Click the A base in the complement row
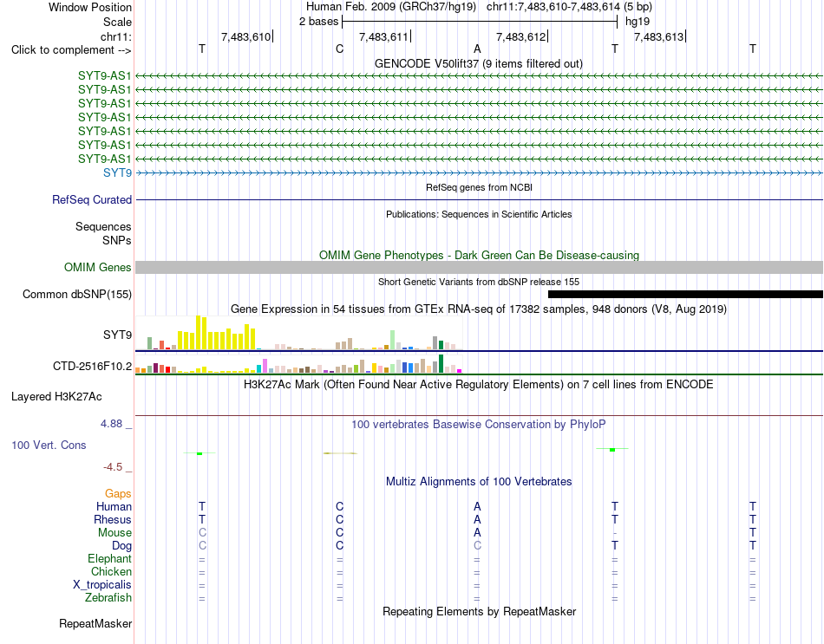The image size is (824, 644). click(x=477, y=49)
